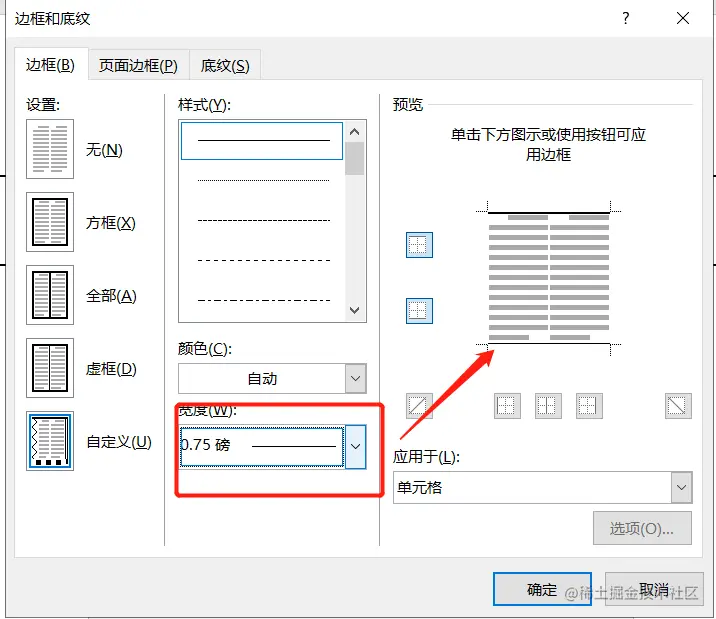This screenshot has width=716, height=619.
Task: Click the preview diagram's top edge line
Action: (x=549, y=213)
